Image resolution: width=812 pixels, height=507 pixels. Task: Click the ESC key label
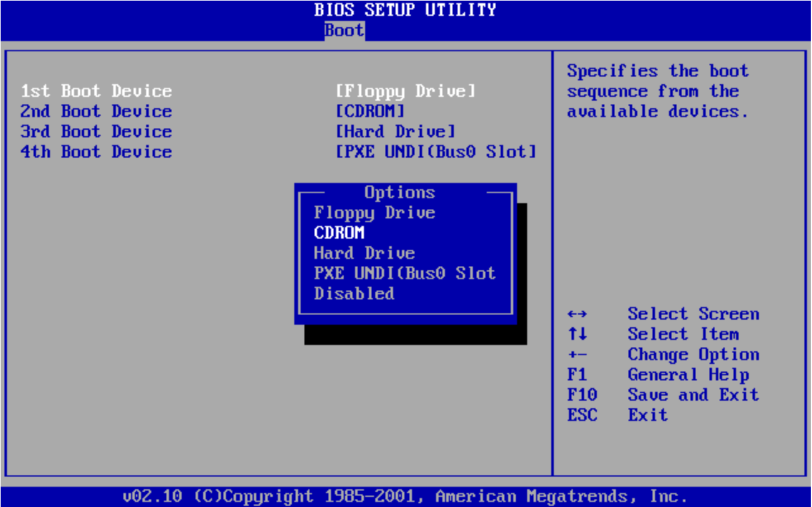tap(582, 415)
